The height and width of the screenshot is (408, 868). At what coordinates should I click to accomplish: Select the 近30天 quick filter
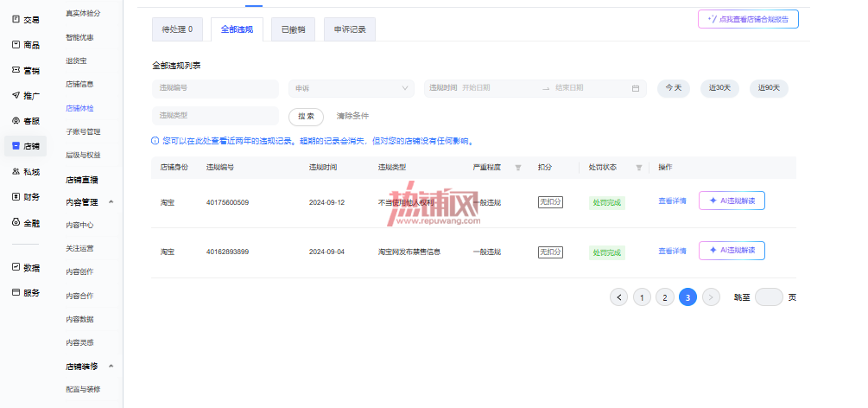coord(719,88)
